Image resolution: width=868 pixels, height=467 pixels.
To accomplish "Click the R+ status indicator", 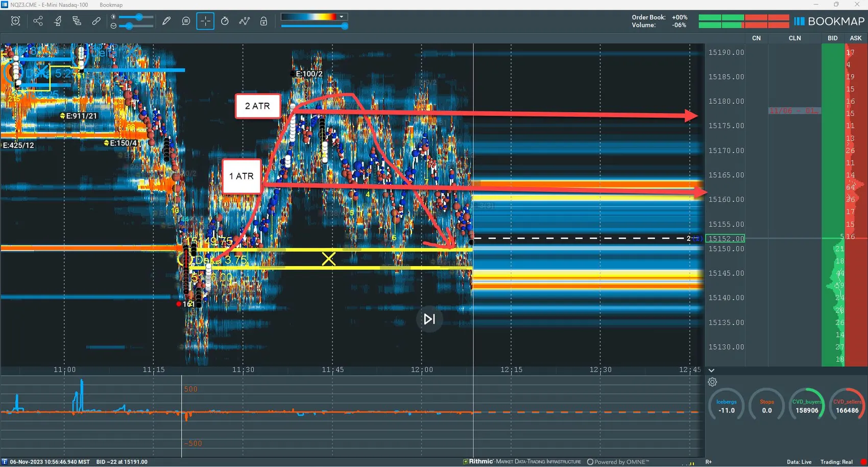I will tap(709, 462).
